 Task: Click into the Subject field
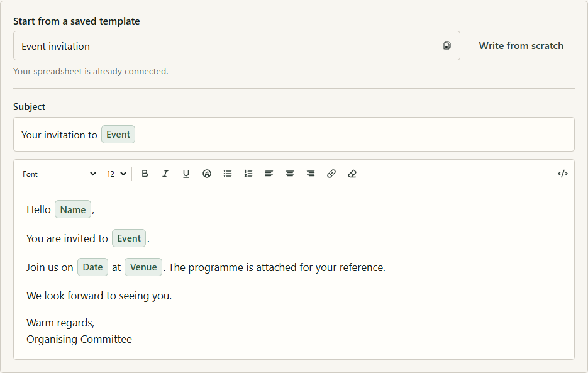[294, 135]
